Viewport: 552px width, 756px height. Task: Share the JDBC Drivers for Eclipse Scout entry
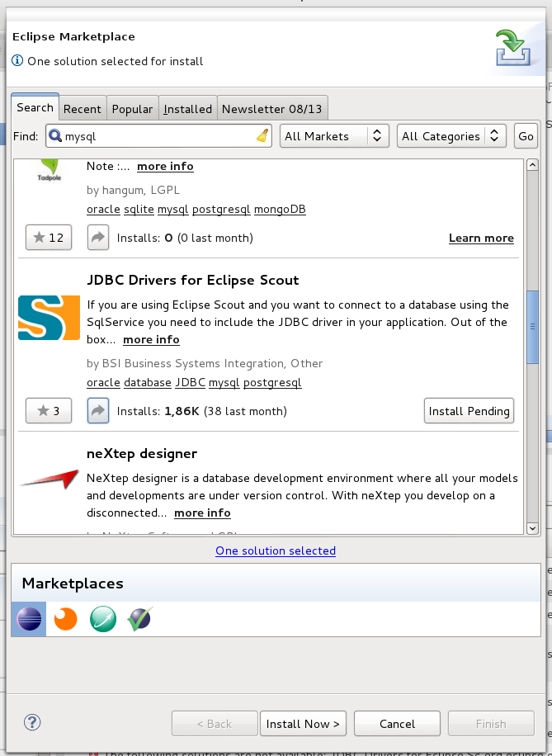tap(98, 411)
